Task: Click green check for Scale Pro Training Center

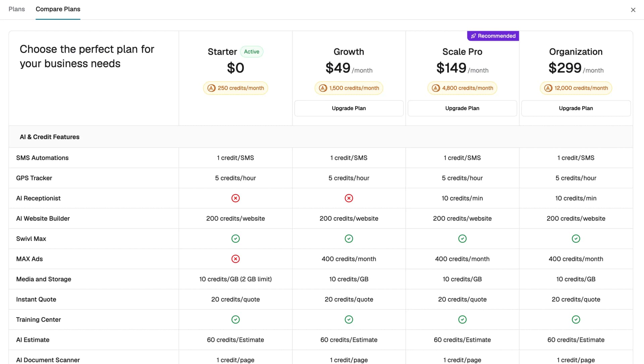Action: 462,319
